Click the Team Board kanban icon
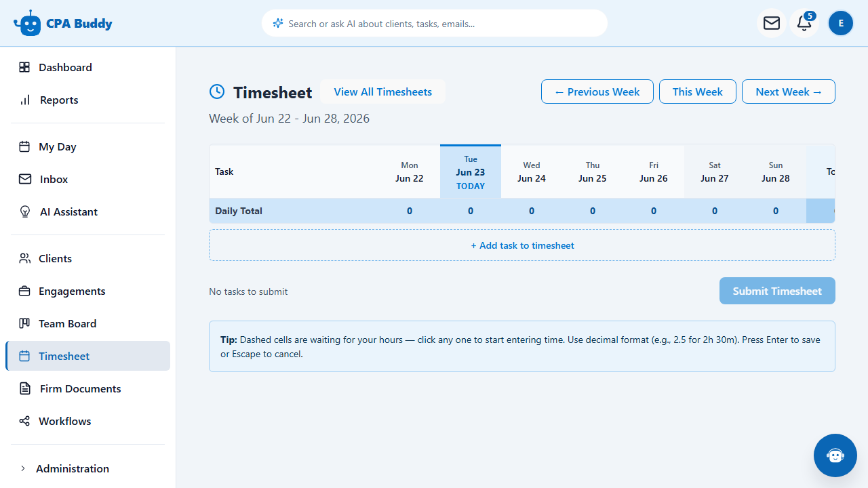868x488 pixels. (24, 323)
